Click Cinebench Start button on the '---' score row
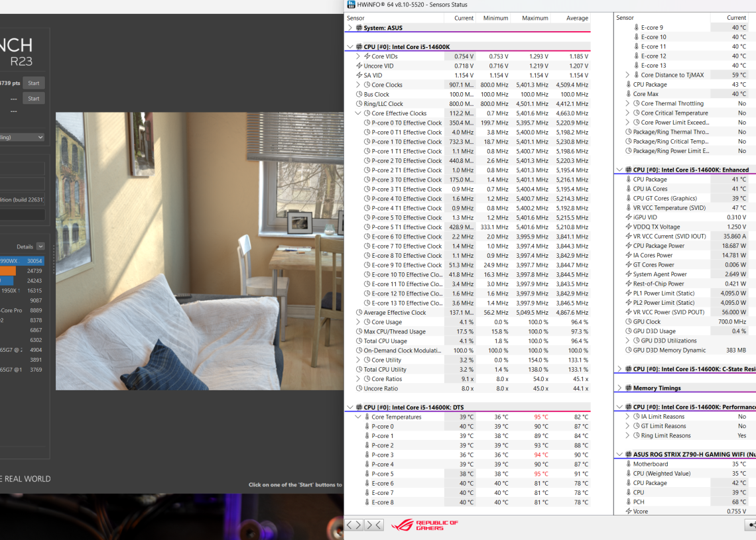This screenshot has height=540, width=756. (34, 99)
